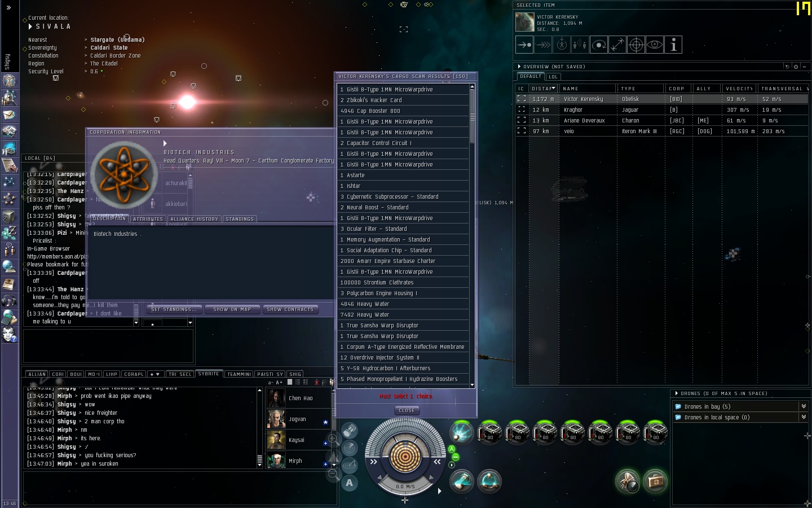Switch to the LOL overview tab
The height and width of the screenshot is (508, 812).
(553, 77)
